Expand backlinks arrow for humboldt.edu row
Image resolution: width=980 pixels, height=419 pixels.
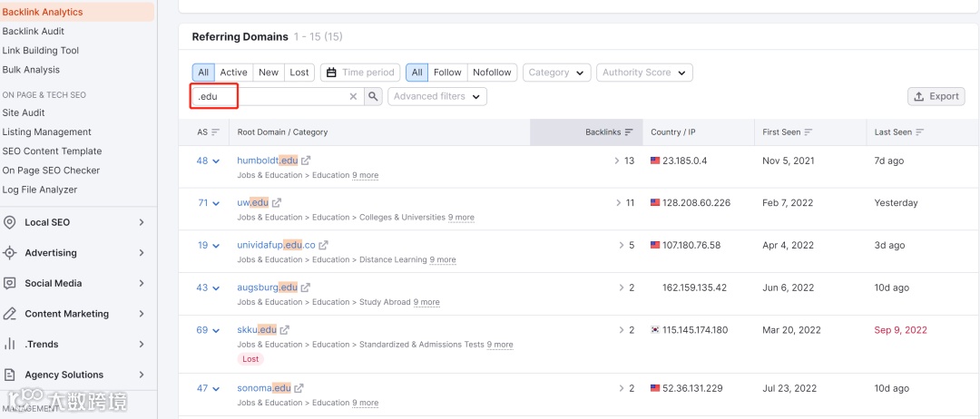tap(618, 161)
